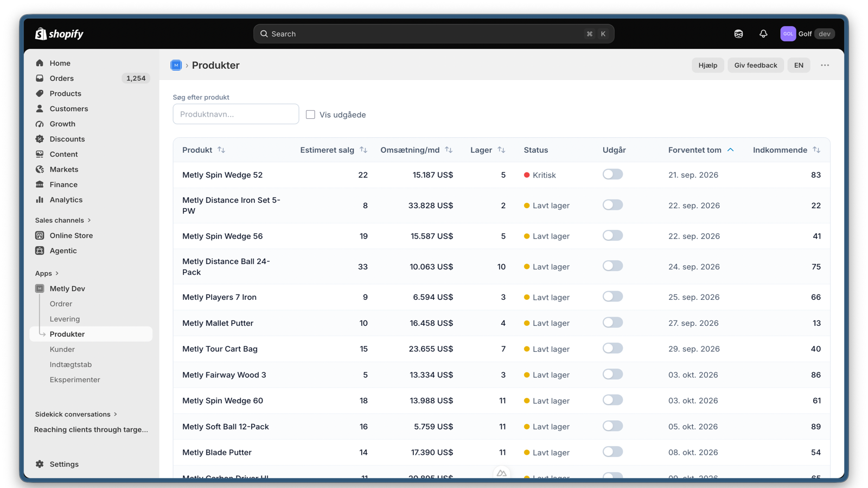The image size is (868, 488).
Task: Click the Shopify logo
Action: (59, 34)
